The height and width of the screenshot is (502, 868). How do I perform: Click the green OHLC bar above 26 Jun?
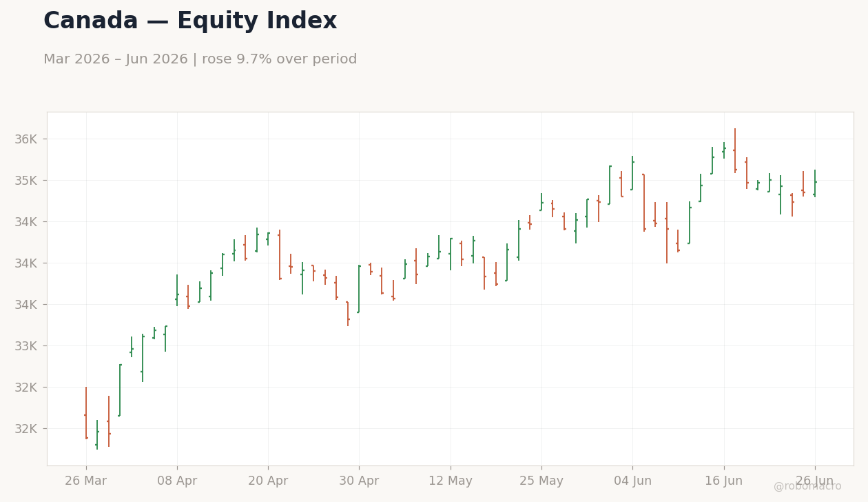tap(815, 183)
